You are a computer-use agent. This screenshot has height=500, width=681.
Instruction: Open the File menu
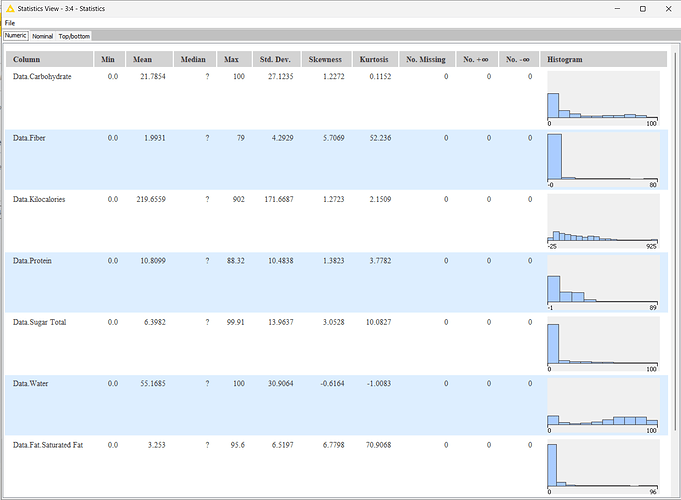[10, 23]
